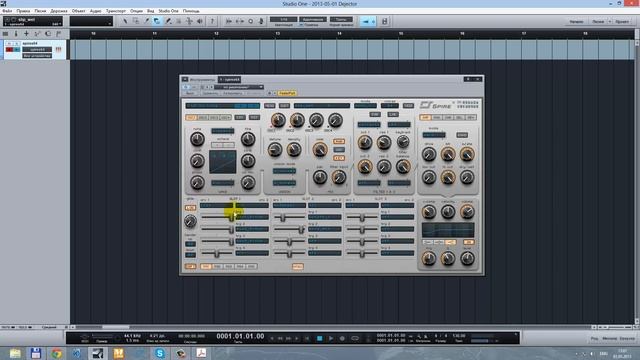Open Skype from the taskbar

(160, 353)
